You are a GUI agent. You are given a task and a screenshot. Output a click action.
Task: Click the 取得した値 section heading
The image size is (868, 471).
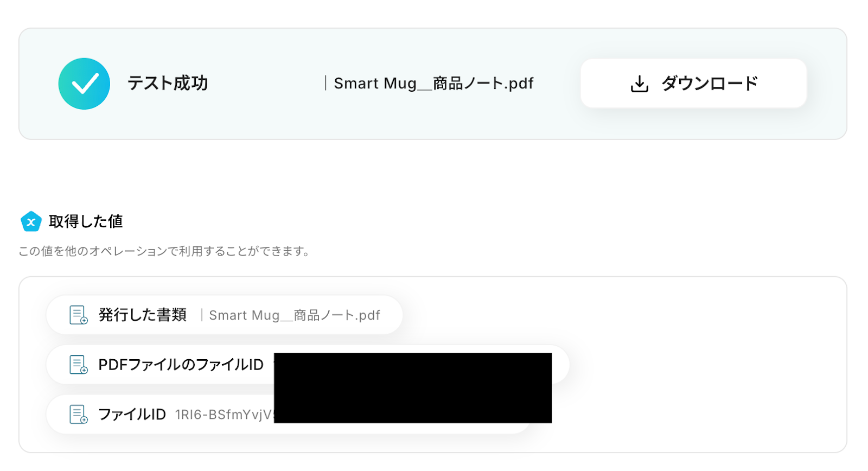[x=86, y=221]
